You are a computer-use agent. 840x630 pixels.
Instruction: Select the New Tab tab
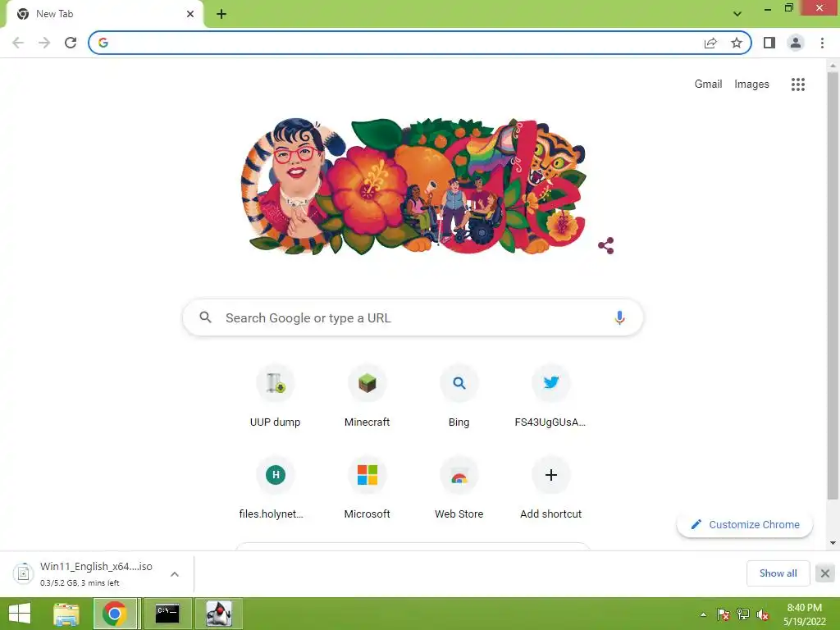coord(104,14)
